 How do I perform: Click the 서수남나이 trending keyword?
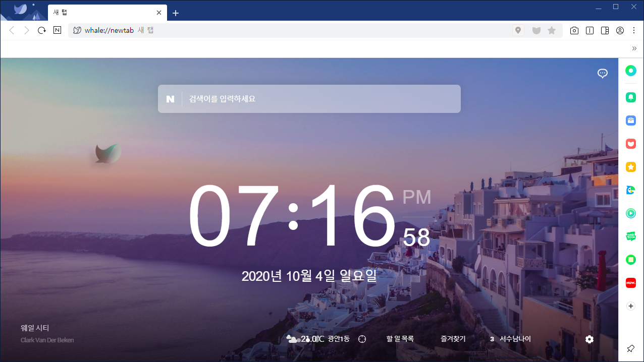tap(515, 339)
